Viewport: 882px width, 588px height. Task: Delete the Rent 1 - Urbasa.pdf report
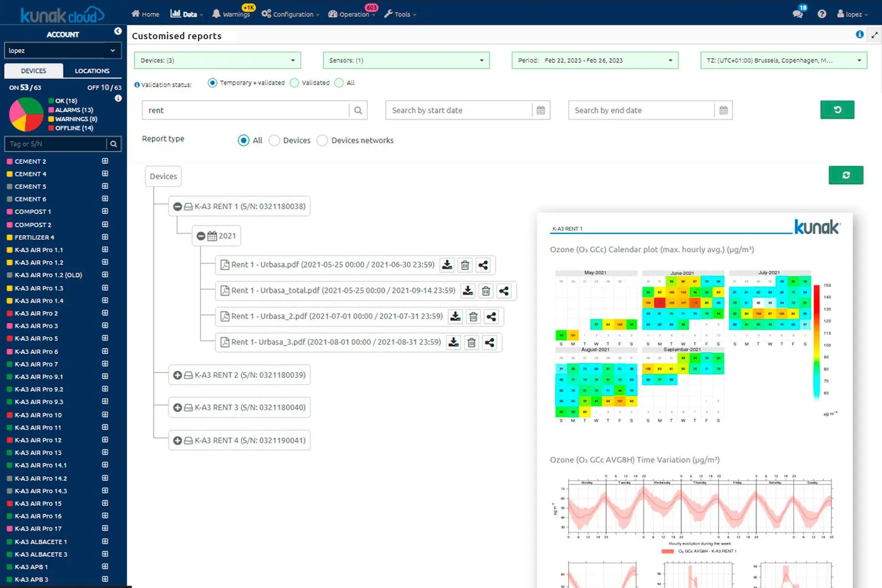coord(465,265)
